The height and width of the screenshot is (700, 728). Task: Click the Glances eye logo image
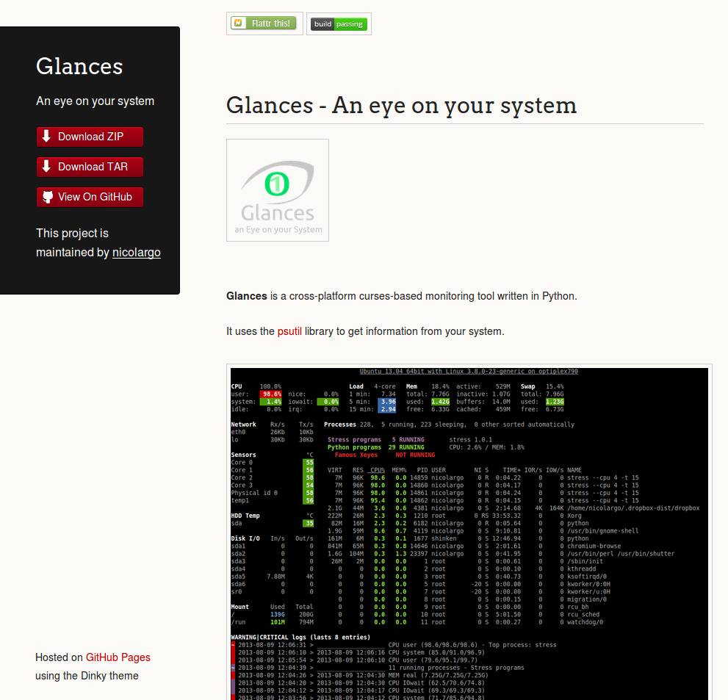click(278, 190)
